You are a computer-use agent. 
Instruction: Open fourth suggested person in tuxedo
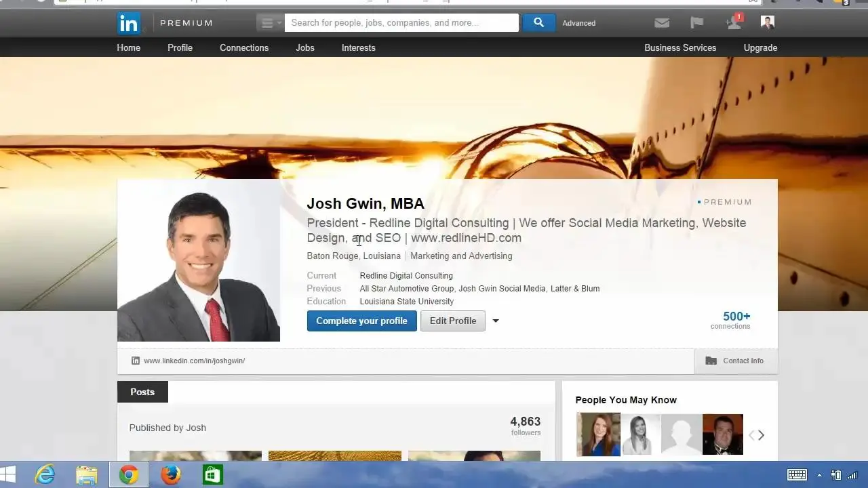click(x=723, y=434)
